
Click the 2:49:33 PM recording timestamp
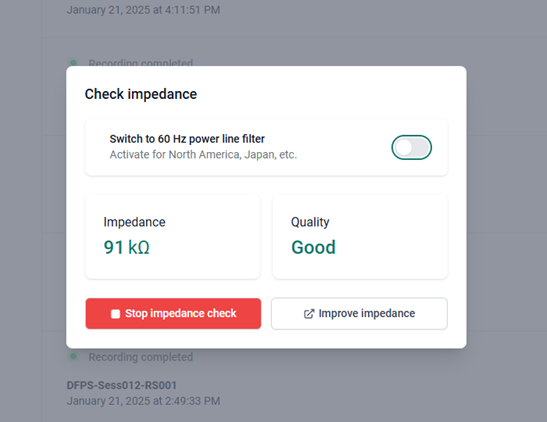(x=193, y=401)
